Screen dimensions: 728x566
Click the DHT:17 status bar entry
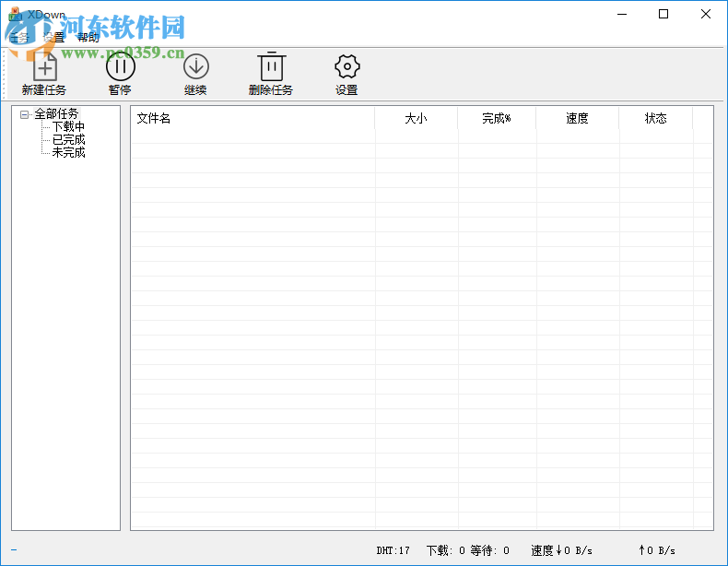393,550
